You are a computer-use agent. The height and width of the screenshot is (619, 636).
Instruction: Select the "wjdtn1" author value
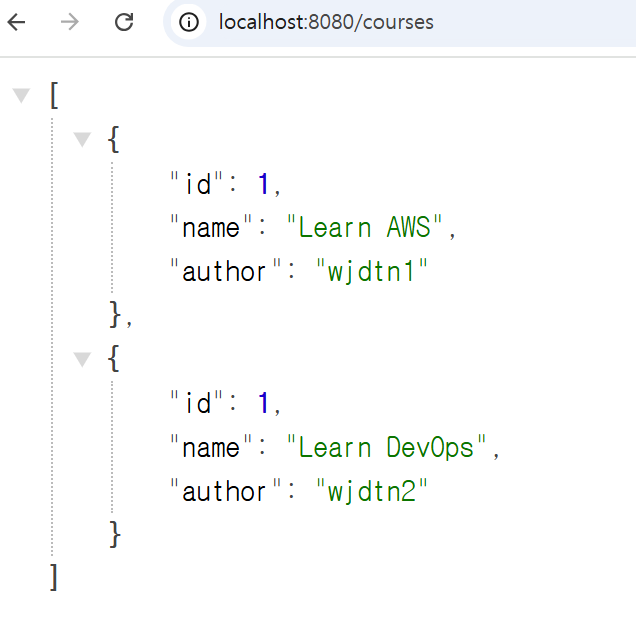[372, 271]
